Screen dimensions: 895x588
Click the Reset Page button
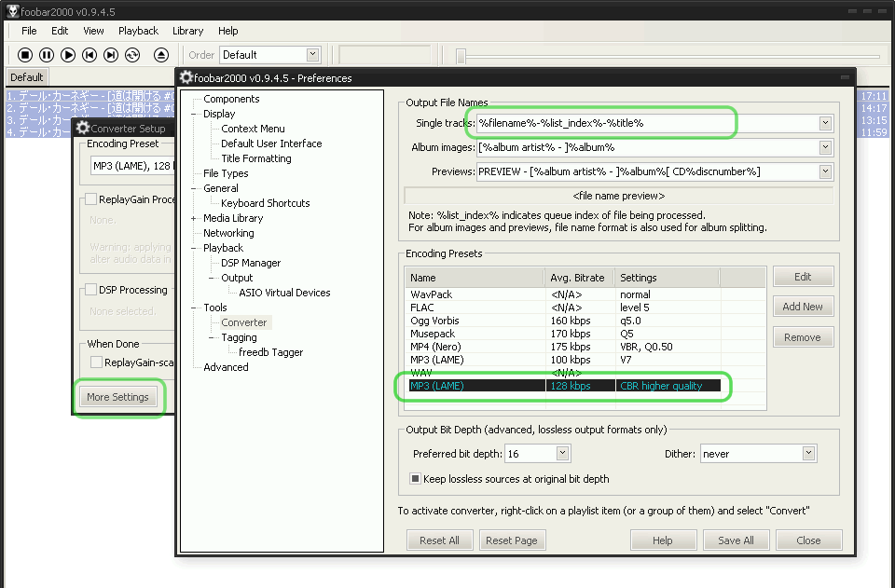pos(512,540)
